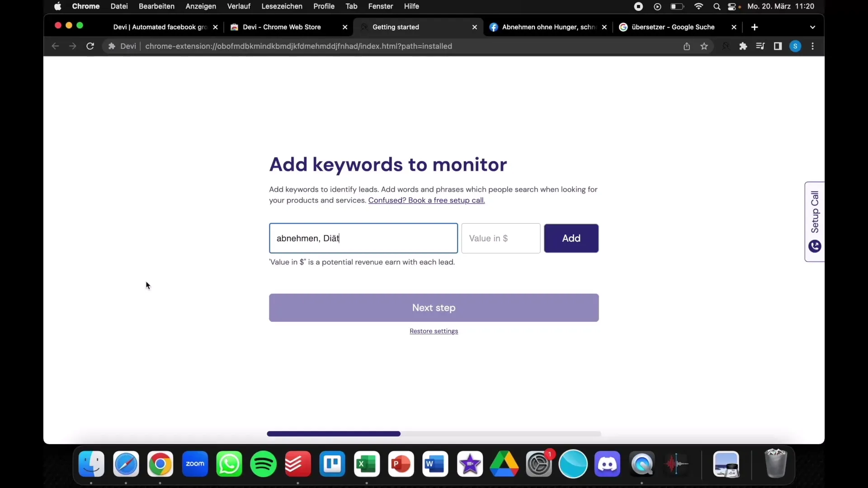Close the 'Getting started' tab
The image size is (868, 488).
point(474,27)
